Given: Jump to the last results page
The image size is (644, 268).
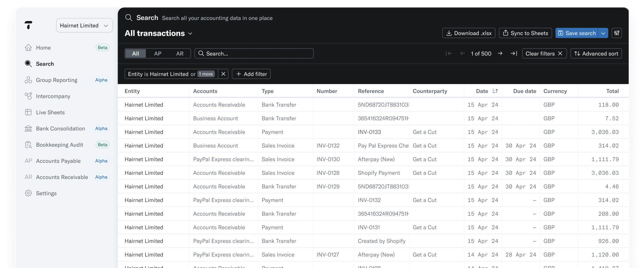Looking at the screenshot, I should click(514, 53).
